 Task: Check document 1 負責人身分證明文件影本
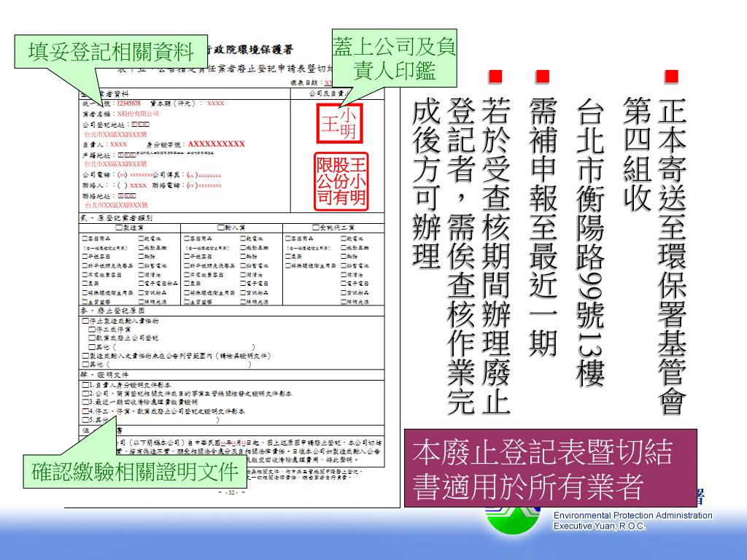85,385
